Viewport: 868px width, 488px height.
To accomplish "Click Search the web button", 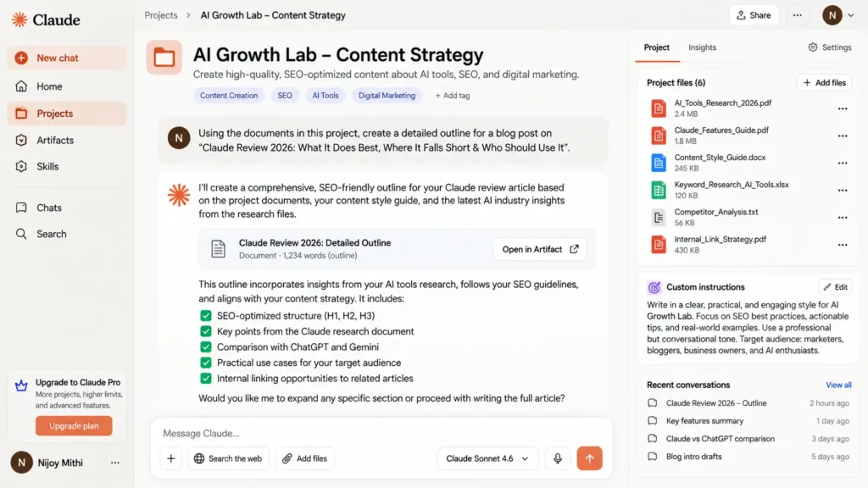I will 228,458.
